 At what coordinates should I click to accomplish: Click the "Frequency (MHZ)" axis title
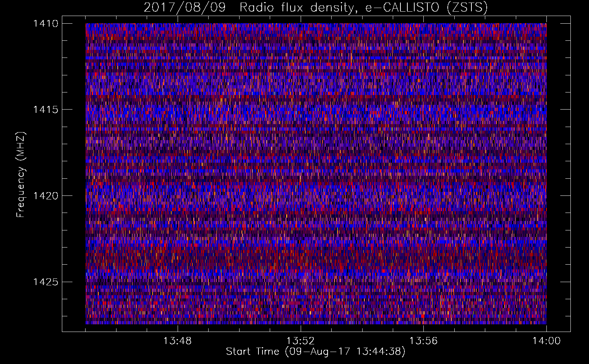tap(21, 175)
